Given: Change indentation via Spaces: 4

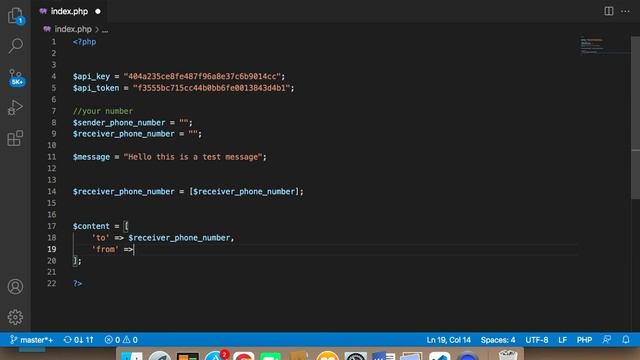Looking at the screenshot, I should [498, 340].
